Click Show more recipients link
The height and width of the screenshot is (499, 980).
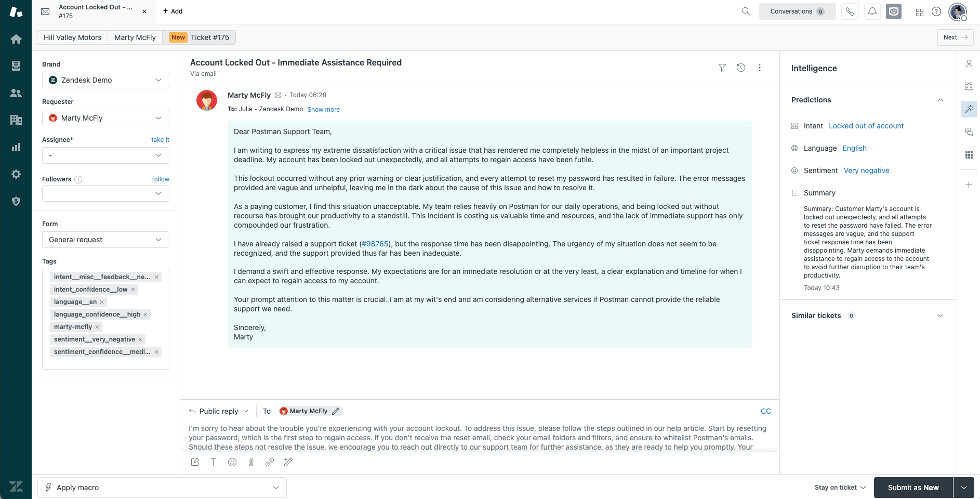[323, 110]
